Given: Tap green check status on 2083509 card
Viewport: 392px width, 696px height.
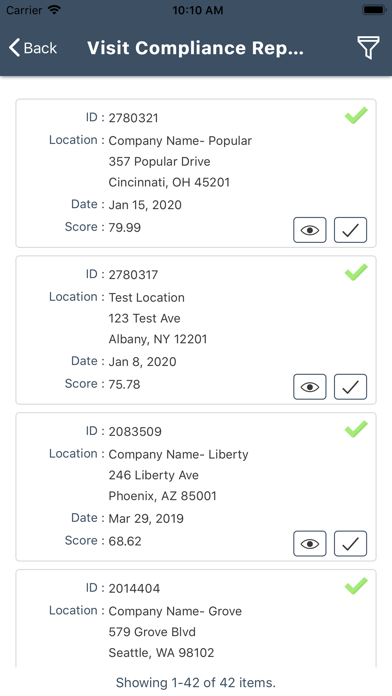Looking at the screenshot, I should 356,429.
